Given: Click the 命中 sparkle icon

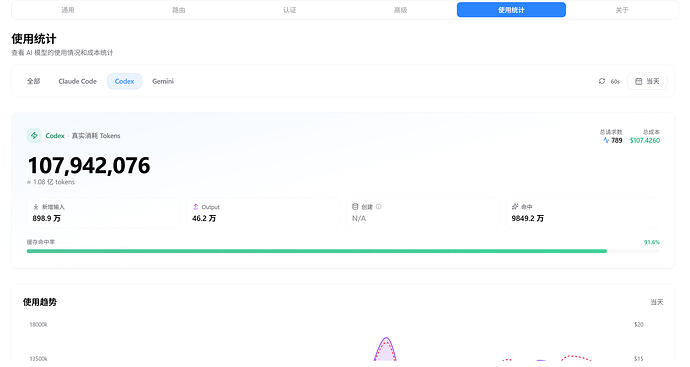Looking at the screenshot, I should pos(515,206).
